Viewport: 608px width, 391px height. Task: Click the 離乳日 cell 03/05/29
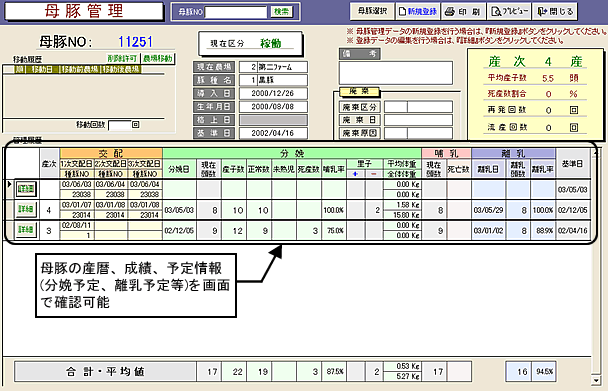click(x=488, y=210)
